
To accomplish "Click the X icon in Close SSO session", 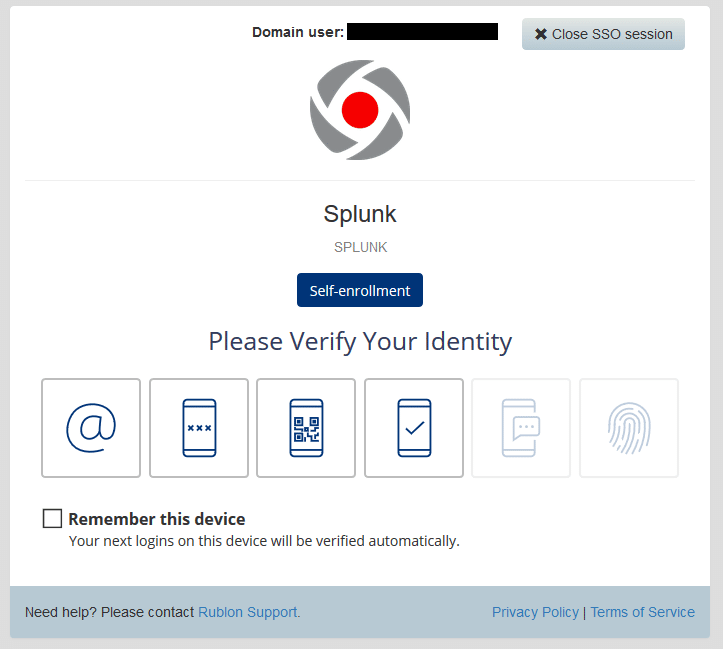I will click(x=541, y=34).
